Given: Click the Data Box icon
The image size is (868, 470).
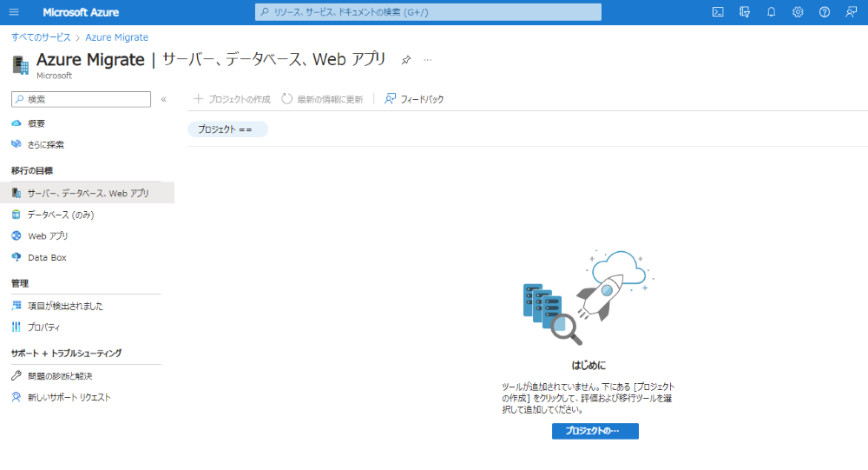Looking at the screenshot, I should (16, 257).
